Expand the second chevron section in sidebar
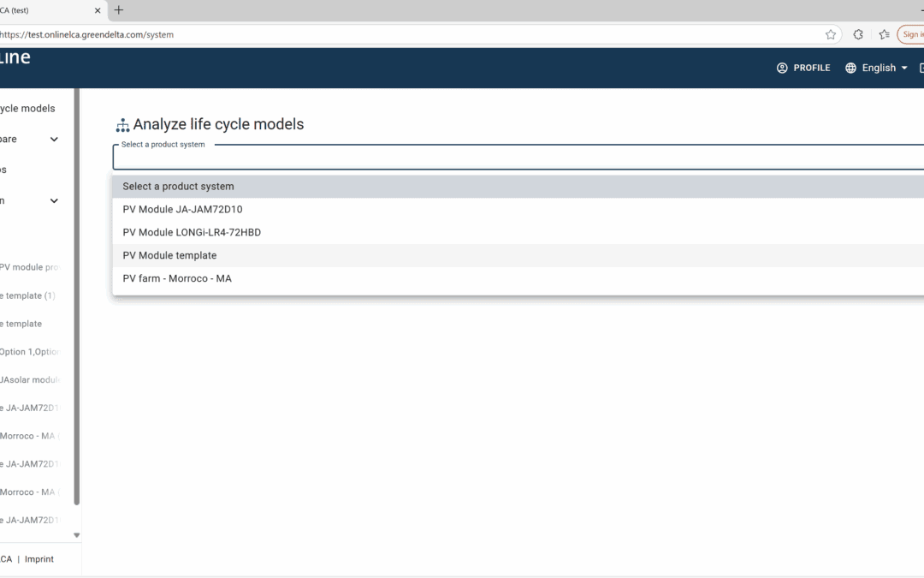Viewport: 924px width, 578px height. (x=54, y=201)
